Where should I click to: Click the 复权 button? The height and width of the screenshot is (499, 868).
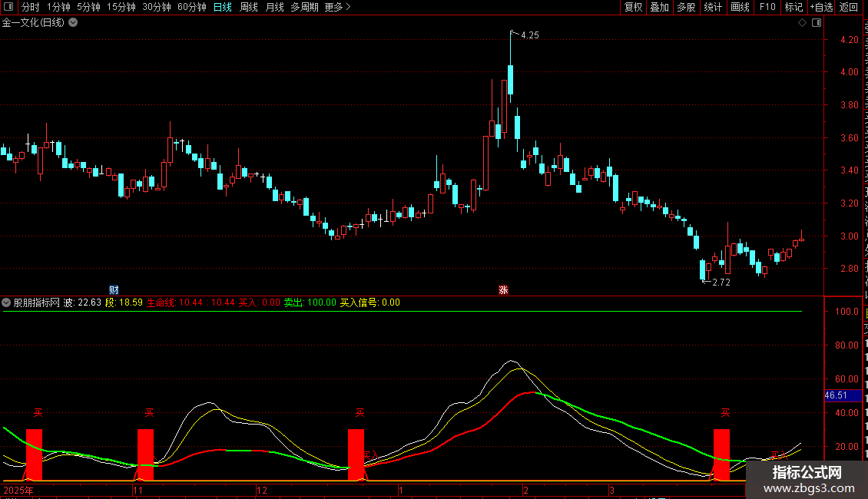[633, 7]
